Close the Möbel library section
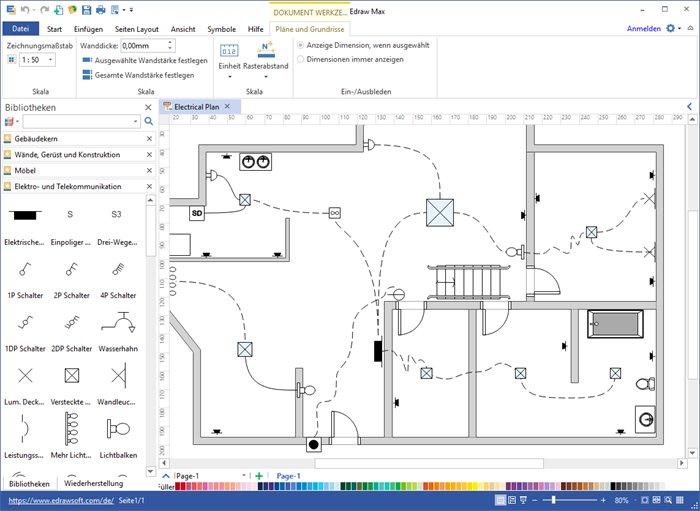 pos(149,171)
